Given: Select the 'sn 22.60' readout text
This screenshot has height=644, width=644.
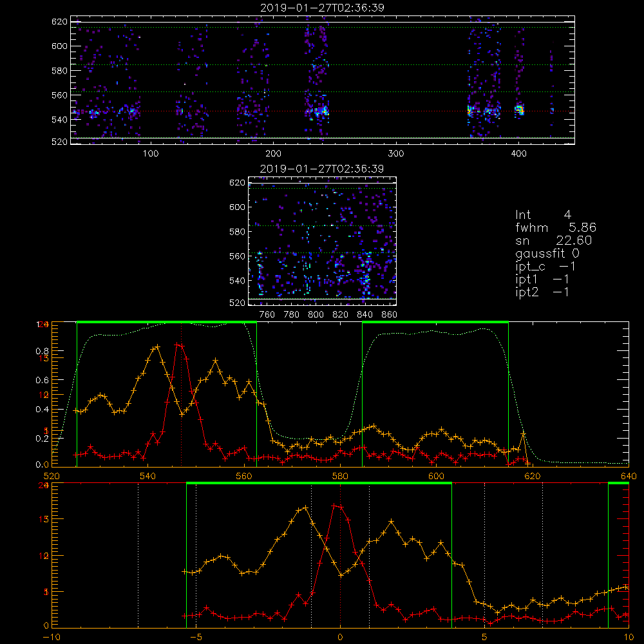Looking at the screenshot, I should [x=554, y=240].
